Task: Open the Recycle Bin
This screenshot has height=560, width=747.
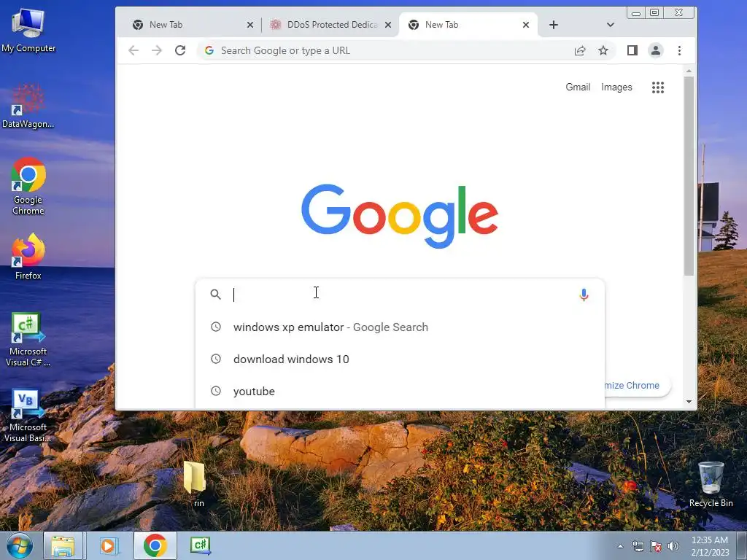Action: point(711,485)
